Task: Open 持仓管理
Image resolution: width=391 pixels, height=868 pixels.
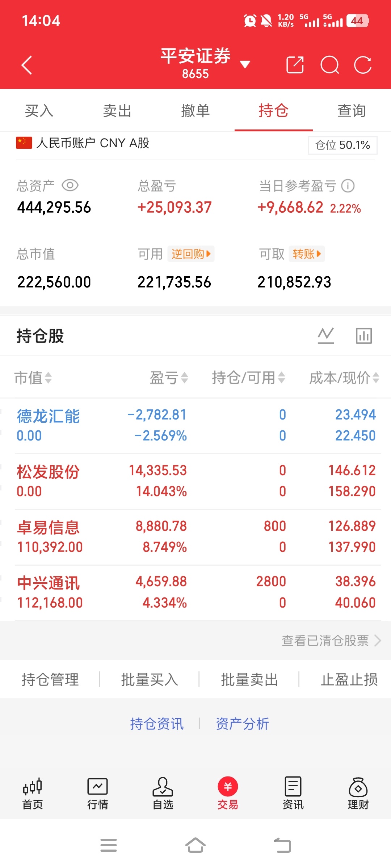Action: pyautogui.click(x=50, y=679)
